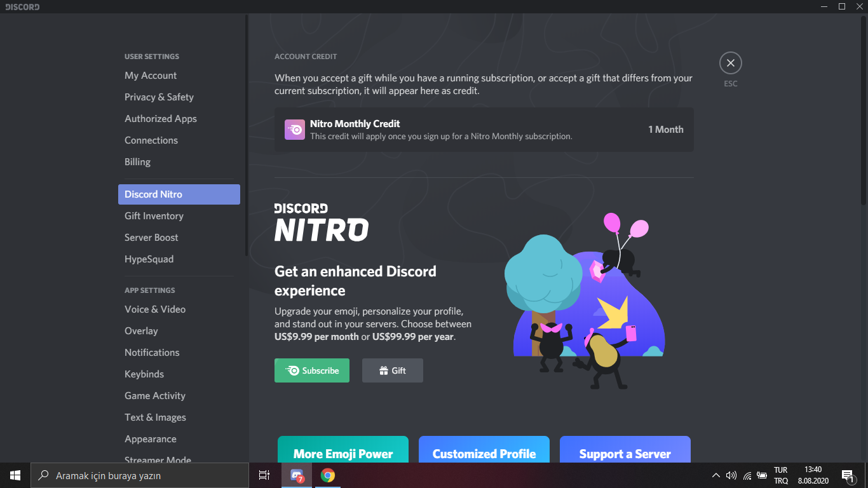Open the volume control in system tray
This screenshot has width=868, height=488.
click(x=731, y=475)
